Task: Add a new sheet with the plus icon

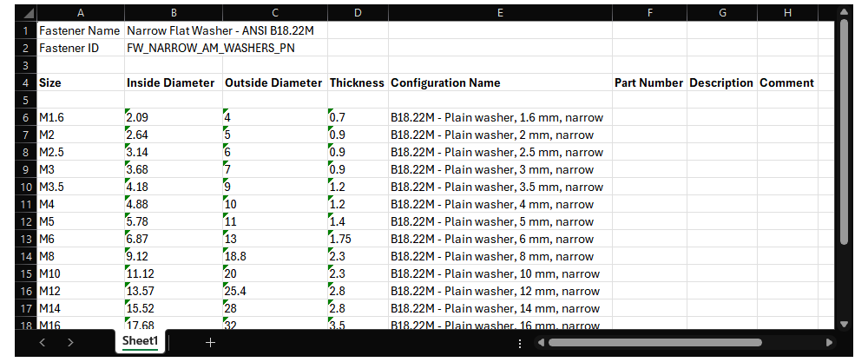Action: (210, 343)
